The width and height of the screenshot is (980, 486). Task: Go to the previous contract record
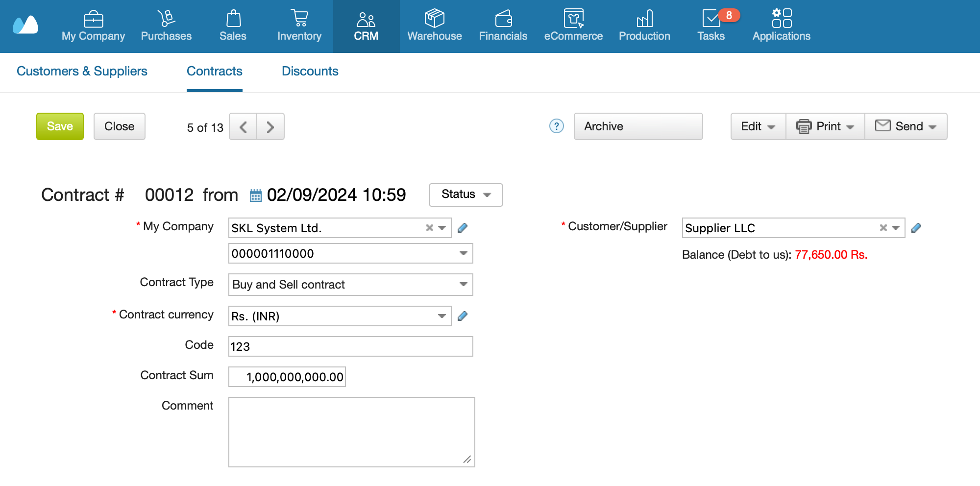[243, 127]
